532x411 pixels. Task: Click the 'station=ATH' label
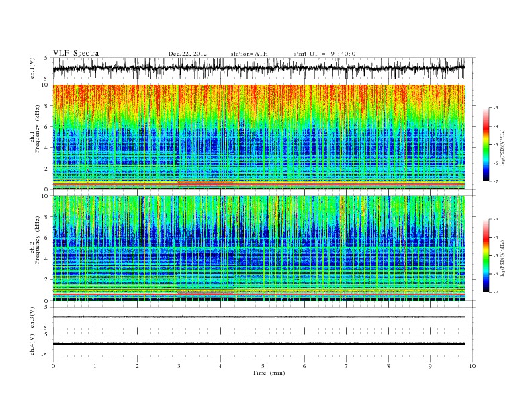(249, 54)
